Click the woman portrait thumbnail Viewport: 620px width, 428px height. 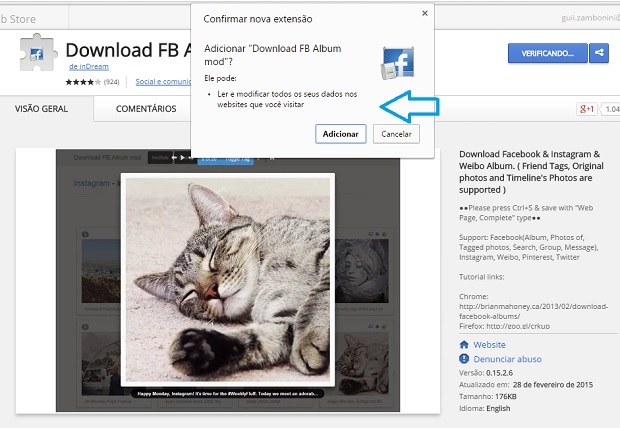(362, 271)
